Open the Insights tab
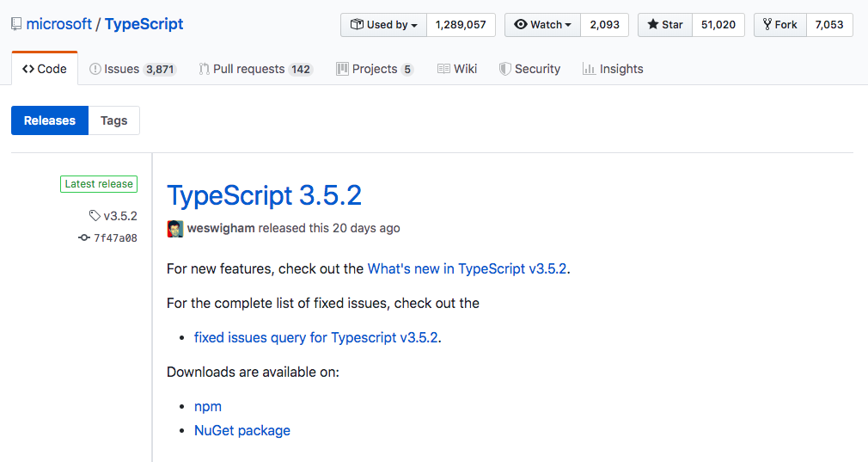868x462 pixels. [612, 69]
